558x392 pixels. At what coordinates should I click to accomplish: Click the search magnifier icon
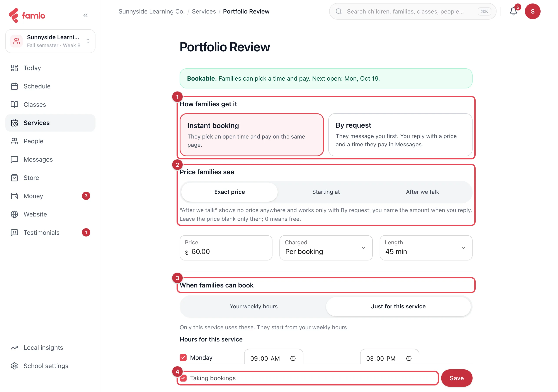339,11
